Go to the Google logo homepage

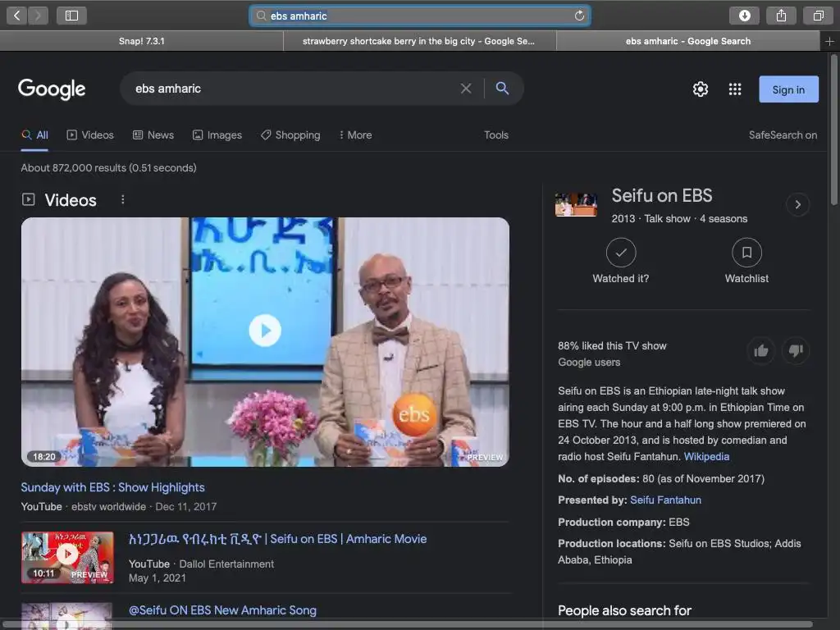52,89
